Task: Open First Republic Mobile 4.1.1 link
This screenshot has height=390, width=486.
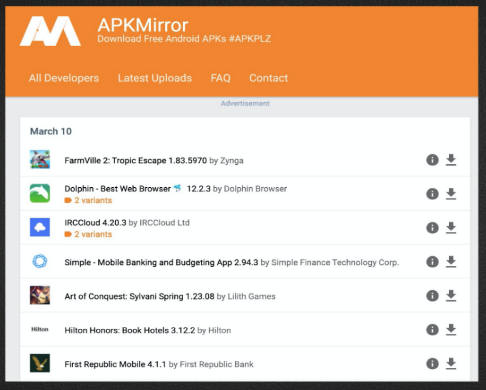Action: tap(115, 364)
